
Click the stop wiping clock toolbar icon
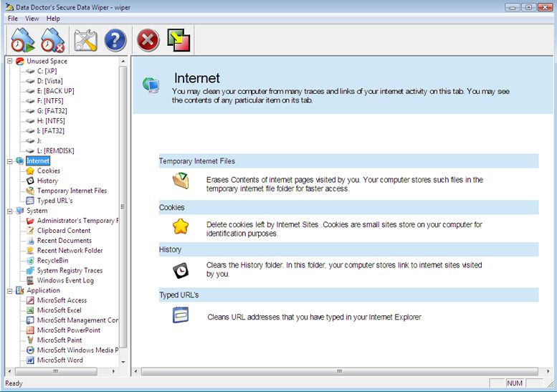53,40
